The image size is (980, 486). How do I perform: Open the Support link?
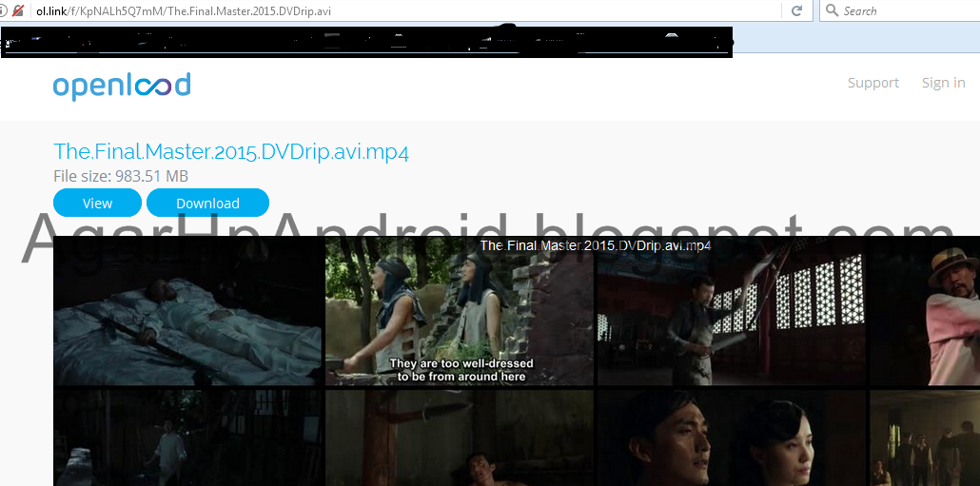tap(873, 83)
